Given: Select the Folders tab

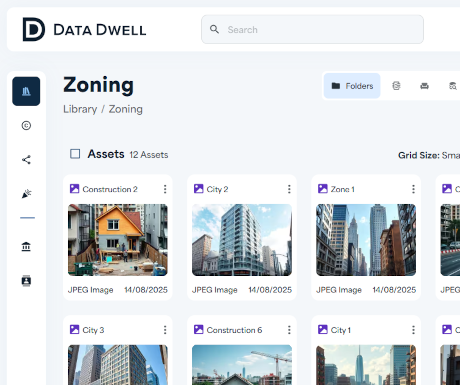Looking at the screenshot, I should (x=352, y=86).
